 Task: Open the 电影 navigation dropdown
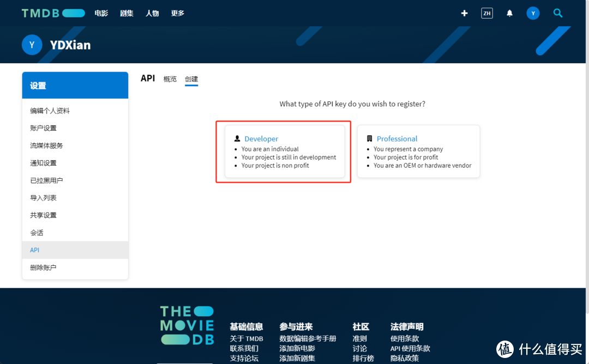pyautogui.click(x=101, y=13)
